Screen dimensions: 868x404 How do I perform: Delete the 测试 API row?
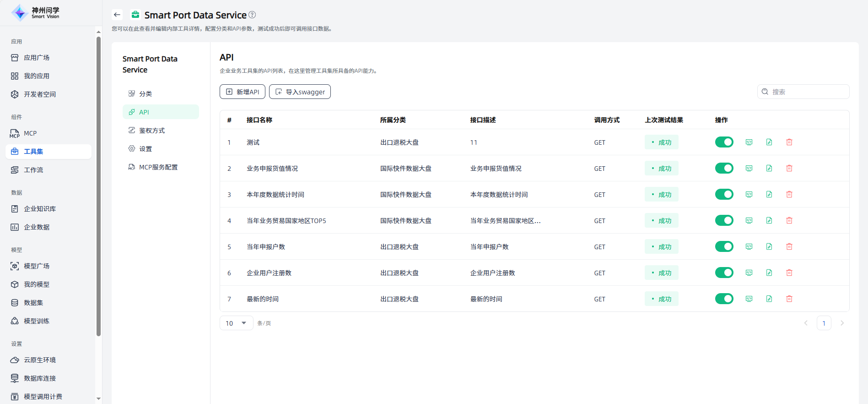[x=789, y=142]
